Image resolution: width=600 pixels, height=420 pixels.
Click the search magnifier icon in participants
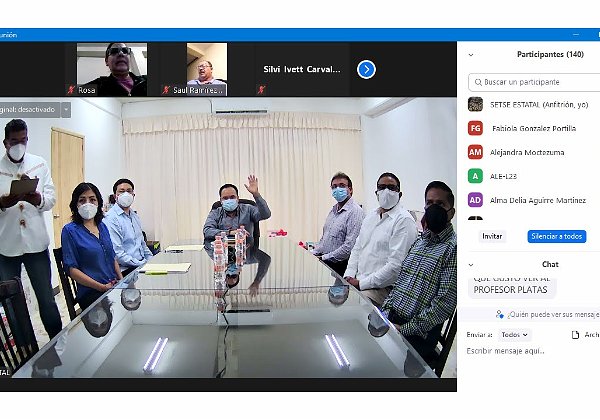point(478,82)
